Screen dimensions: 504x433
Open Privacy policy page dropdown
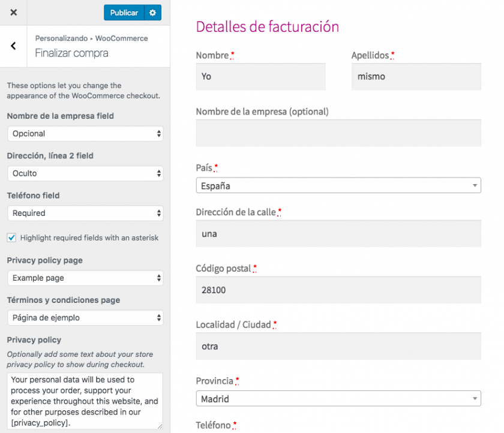coord(85,278)
